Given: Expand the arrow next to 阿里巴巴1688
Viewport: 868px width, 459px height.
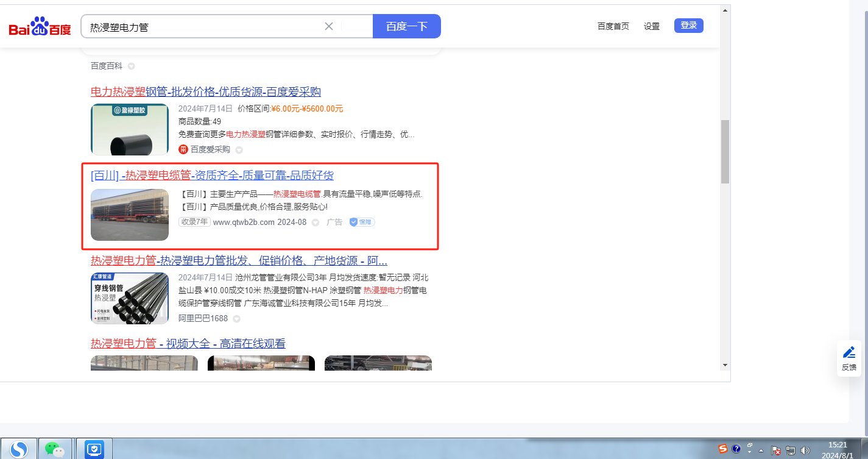Looking at the screenshot, I should click(236, 319).
